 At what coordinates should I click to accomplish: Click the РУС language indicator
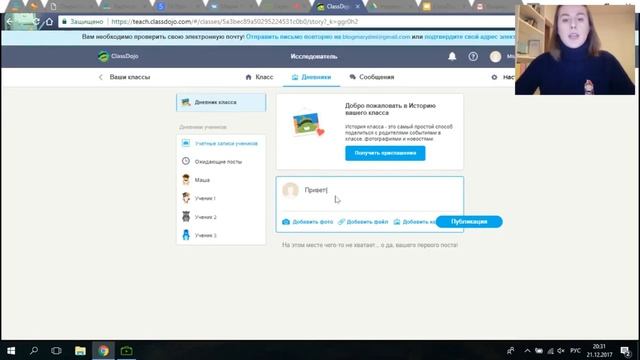[576, 351]
